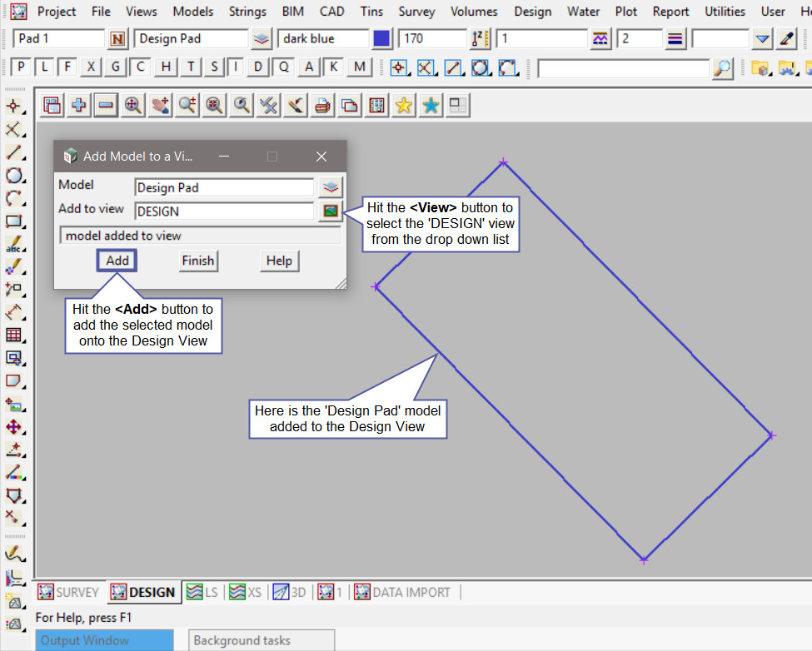Switch to the SURVEY view tab
This screenshot has width=812, height=651.
click(69, 592)
